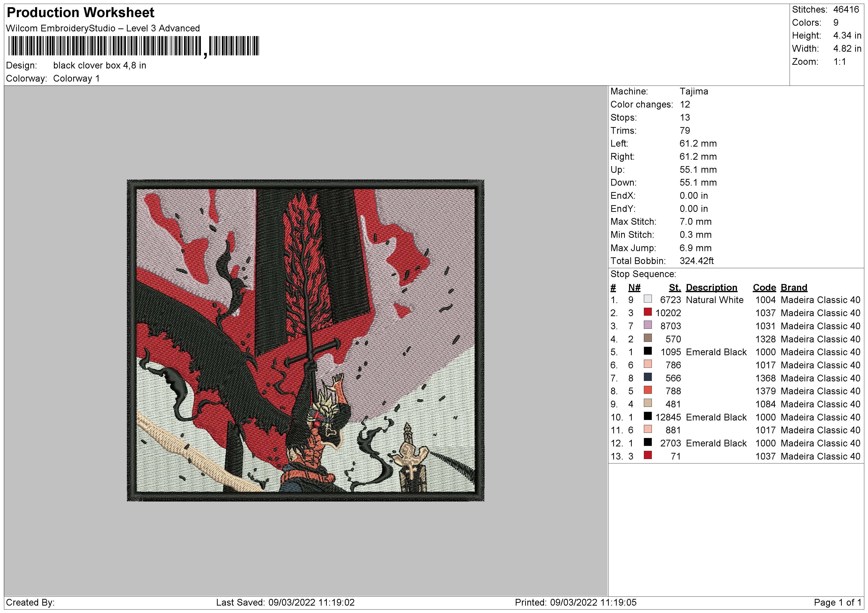868x613 pixels.
Task: Click the Code column header
Action: click(x=764, y=287)
